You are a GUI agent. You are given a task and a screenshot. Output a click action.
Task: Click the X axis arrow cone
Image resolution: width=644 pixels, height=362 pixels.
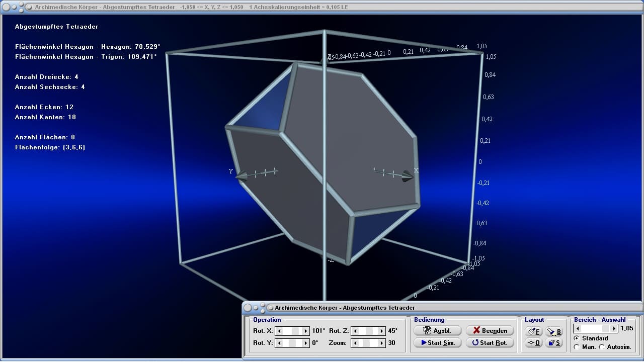[x=408, y=176]
